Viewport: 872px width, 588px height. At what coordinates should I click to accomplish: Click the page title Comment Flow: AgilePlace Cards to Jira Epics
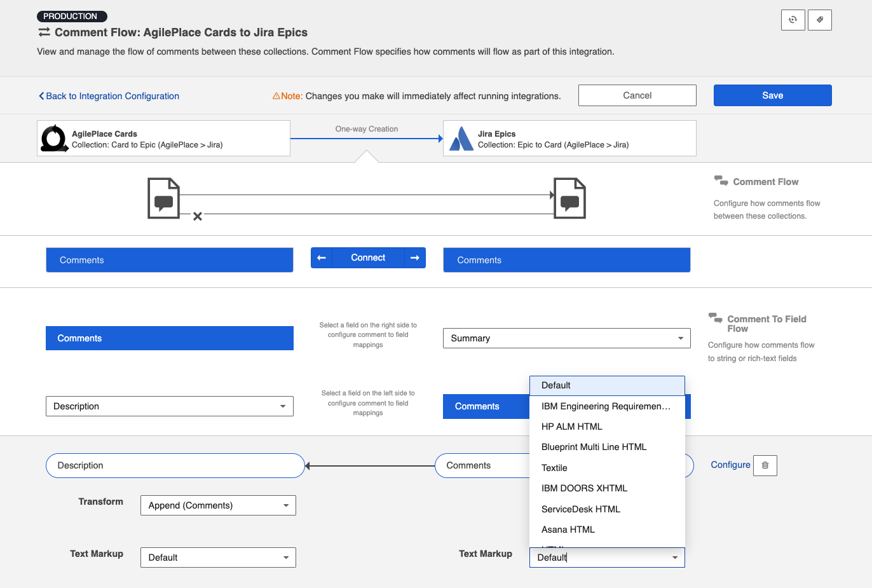click(x=181, y=32)
